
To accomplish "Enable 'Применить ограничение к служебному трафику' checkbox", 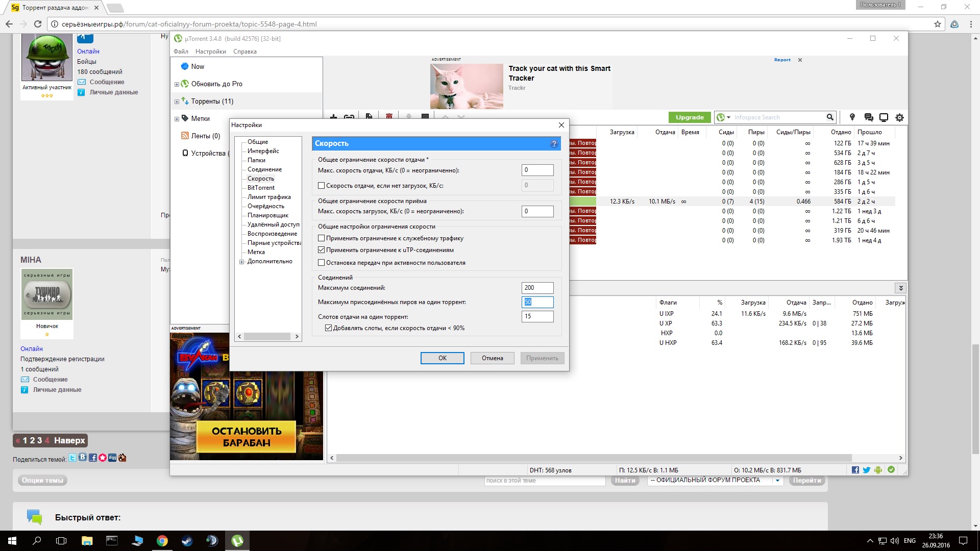I will (322, 238).
